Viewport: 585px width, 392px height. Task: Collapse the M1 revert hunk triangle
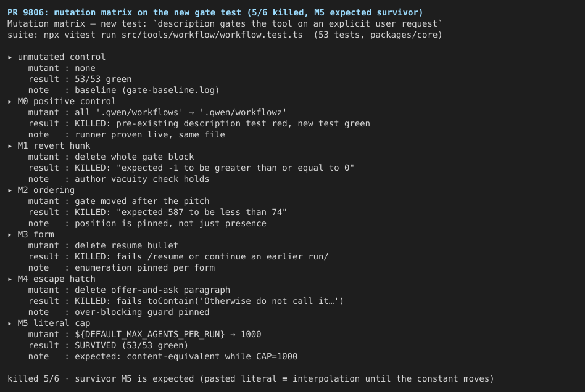pos(10,146)
